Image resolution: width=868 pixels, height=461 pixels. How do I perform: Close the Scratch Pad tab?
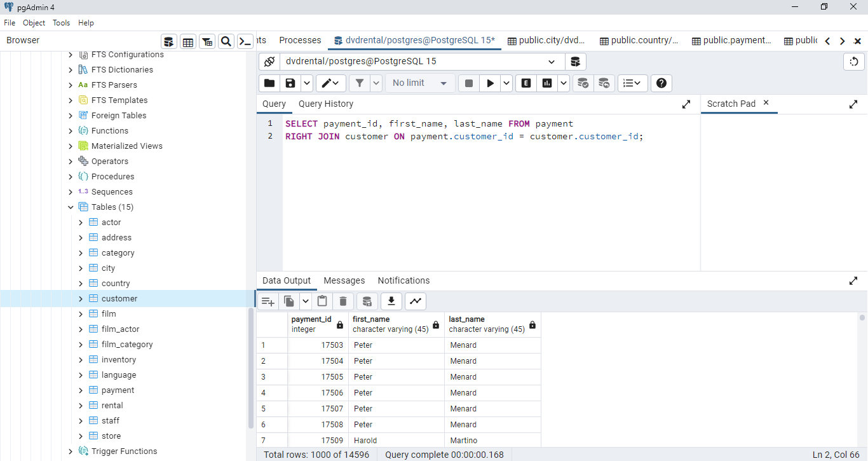point(766,102)
